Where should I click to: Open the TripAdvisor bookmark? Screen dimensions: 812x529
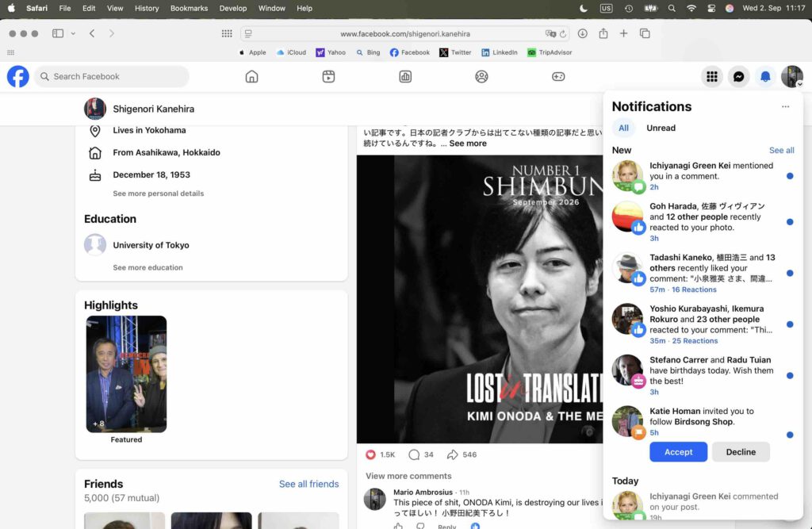pos(550,52)
